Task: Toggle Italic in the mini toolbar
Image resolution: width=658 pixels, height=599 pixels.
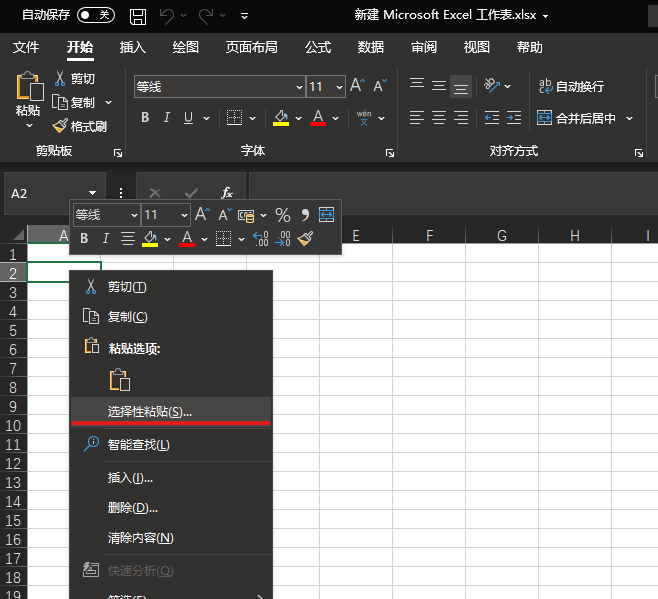Action: click(106, 239)
